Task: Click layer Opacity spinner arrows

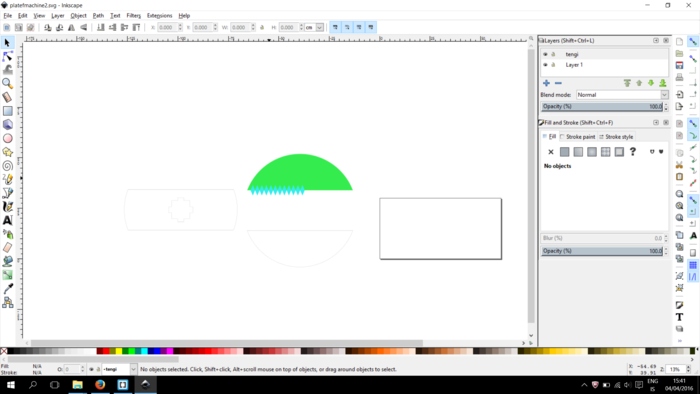Action: click(x=666, y=107)
